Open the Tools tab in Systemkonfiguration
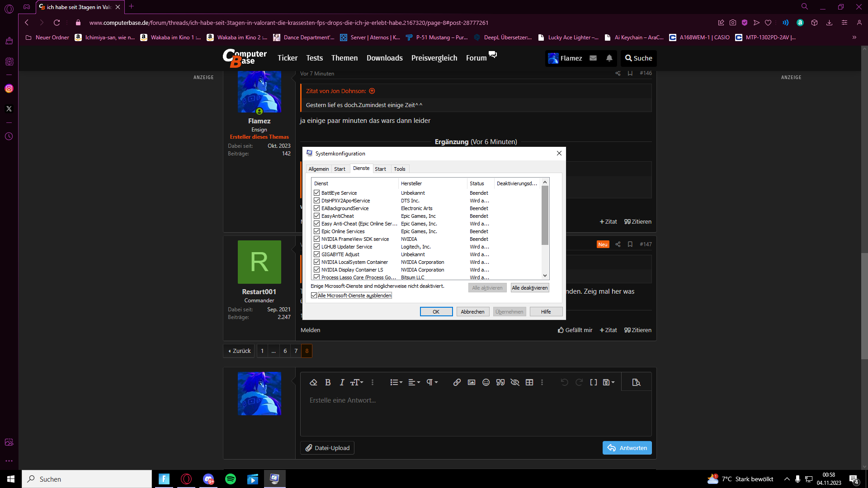The width and height of the screenshot is (868, 488). [400, 169]
